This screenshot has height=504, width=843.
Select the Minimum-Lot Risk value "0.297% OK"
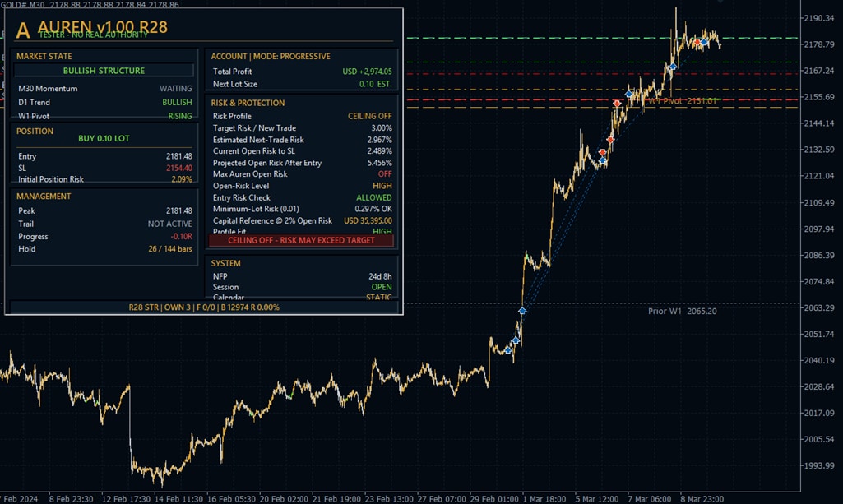(x=373, y=209)
